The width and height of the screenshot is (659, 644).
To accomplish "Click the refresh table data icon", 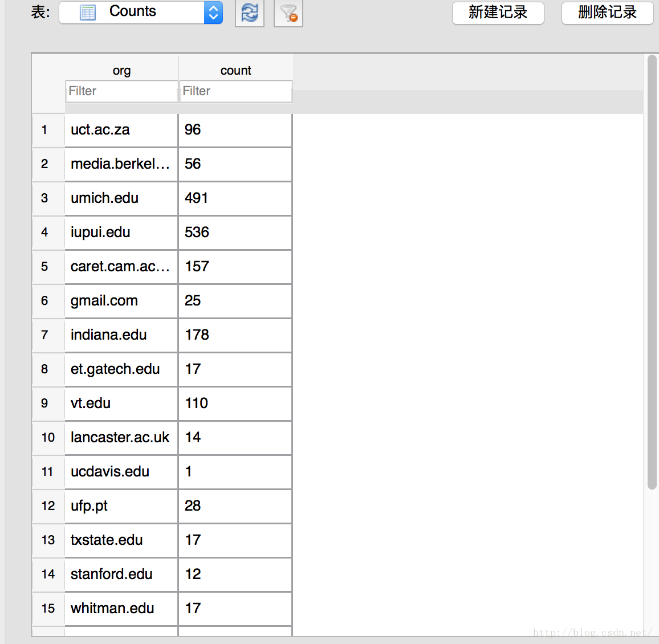I will (250, 13).
